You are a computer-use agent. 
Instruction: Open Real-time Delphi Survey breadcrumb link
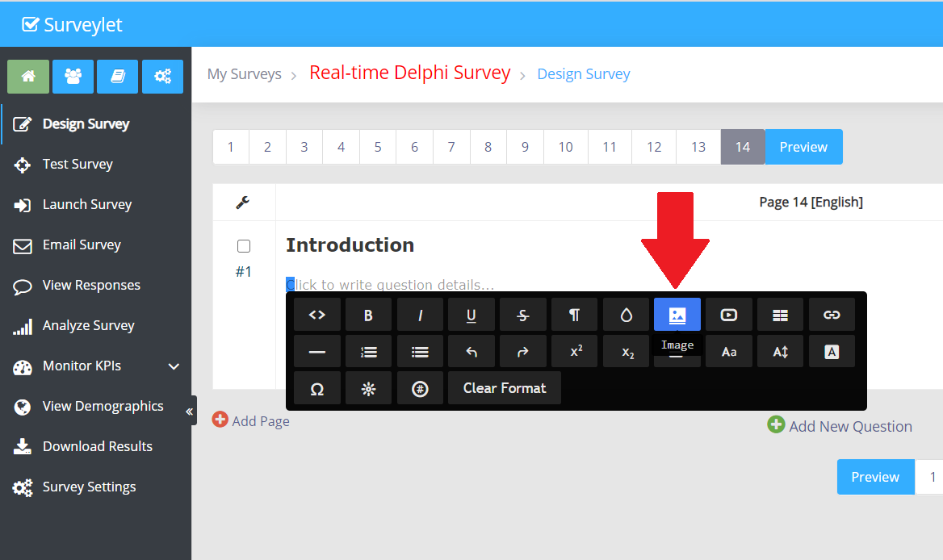pyautogui.click(x=409, y=73)
